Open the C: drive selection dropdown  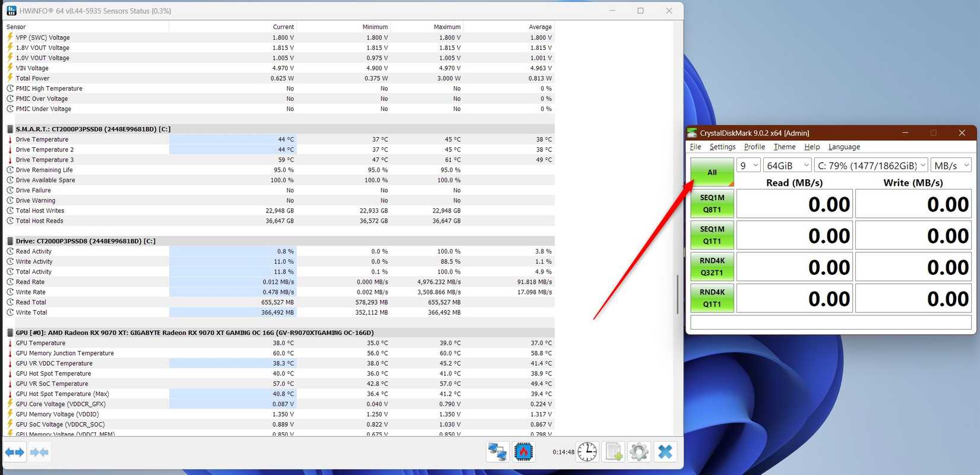pos(871,166)
